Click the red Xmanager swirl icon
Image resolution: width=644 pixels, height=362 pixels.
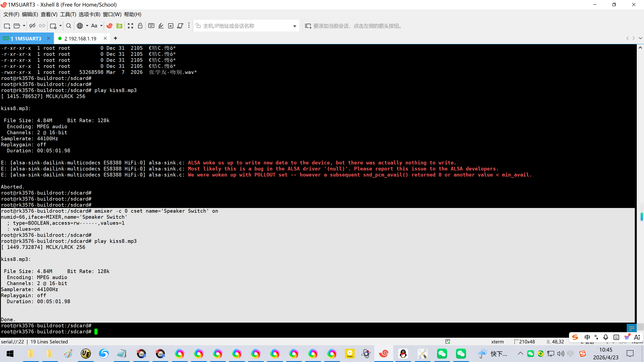click(110, 26)
